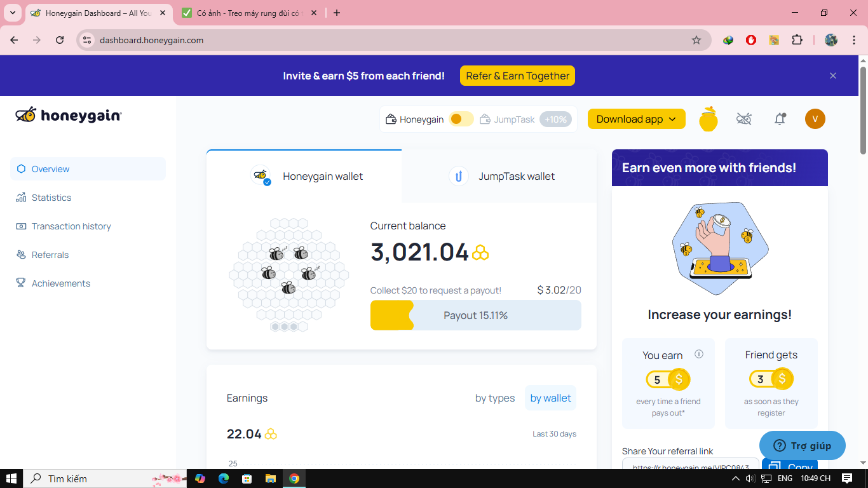Screen dimensions: 868x488
Task: Open the Extensions puzzle icon
Action: 797,40
